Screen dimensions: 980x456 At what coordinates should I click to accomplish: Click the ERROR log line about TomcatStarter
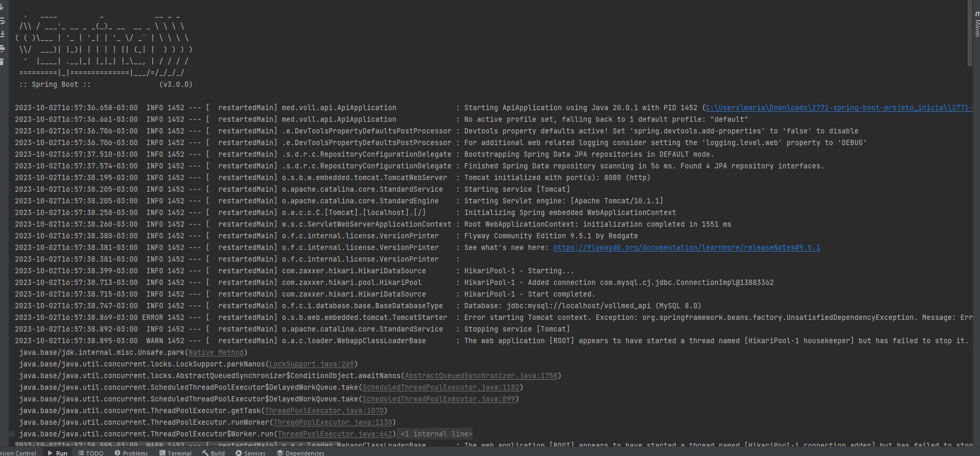[x=493, y=317]
